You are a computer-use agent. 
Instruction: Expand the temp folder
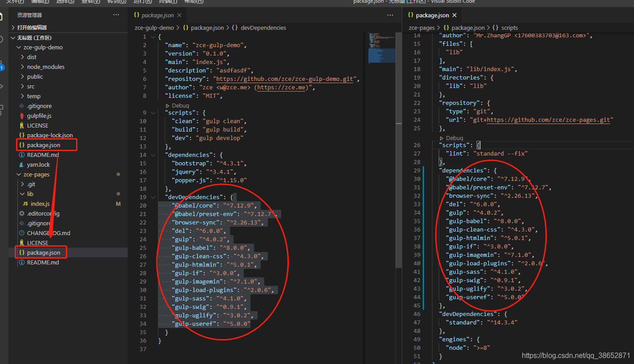pos(23,96)
